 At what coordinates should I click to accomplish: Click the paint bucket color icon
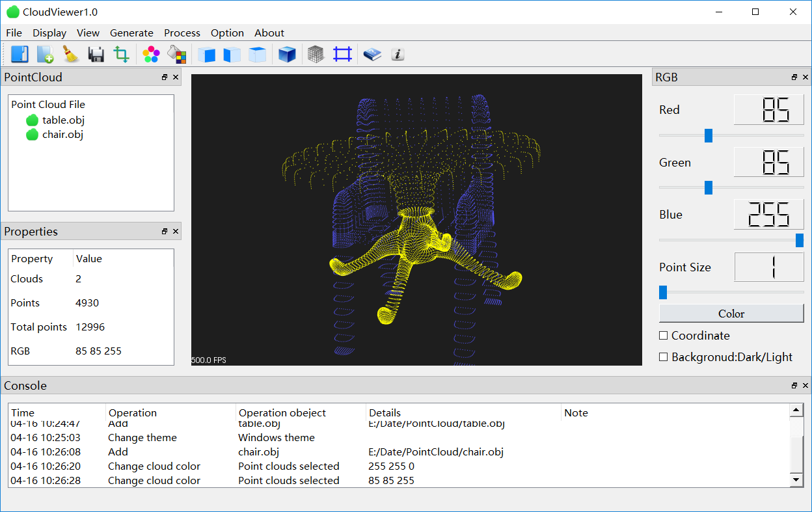pos(177,54)
